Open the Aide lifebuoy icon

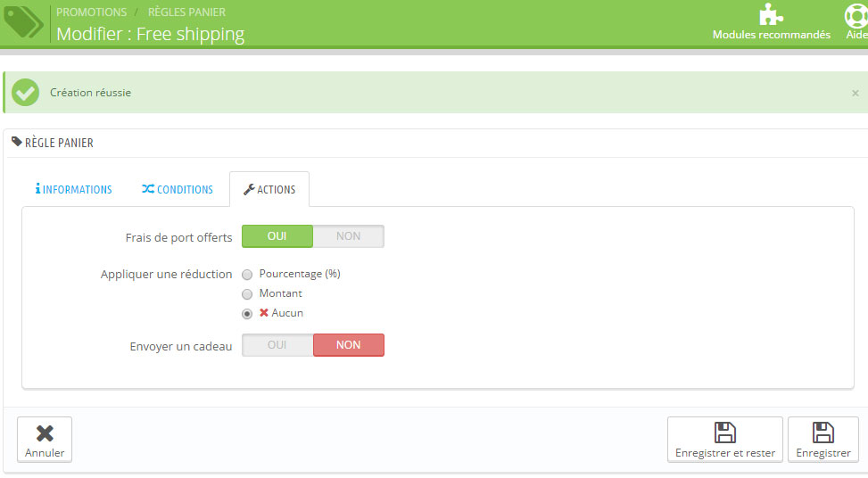pyautogui.click(x=856, y=15)
